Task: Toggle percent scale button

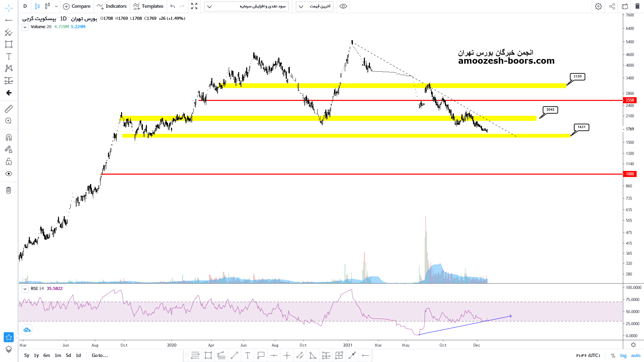Action: pos(613,356)
